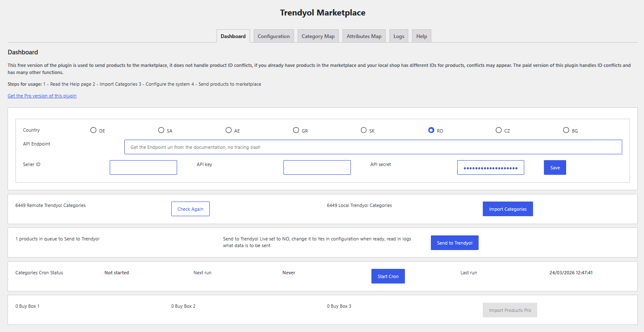
Task: Switch to the Category Map tab
Action: [318, 36]
